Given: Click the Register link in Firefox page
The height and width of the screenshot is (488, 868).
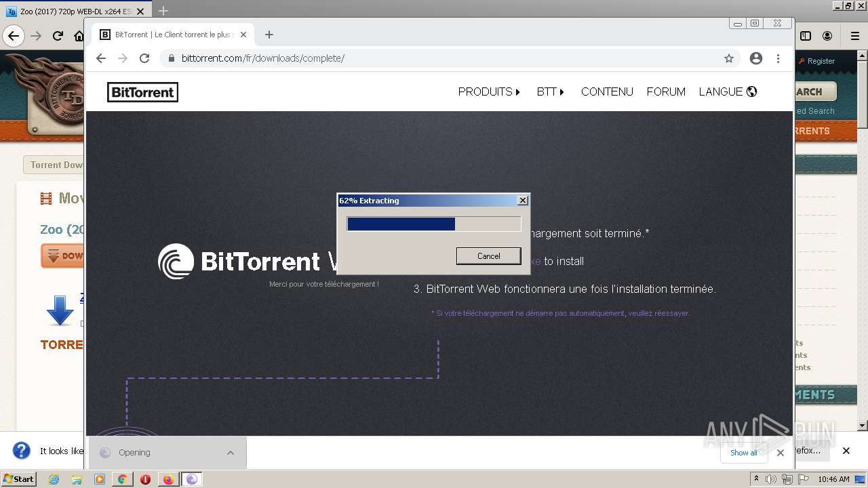Looking at the screenshot, I should click(x=821, y=61).
